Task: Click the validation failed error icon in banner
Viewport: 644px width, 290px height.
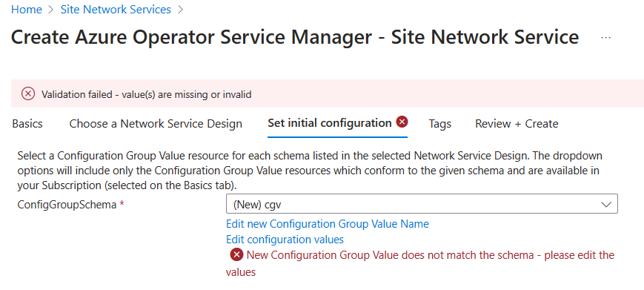Action: pos(28,94)
